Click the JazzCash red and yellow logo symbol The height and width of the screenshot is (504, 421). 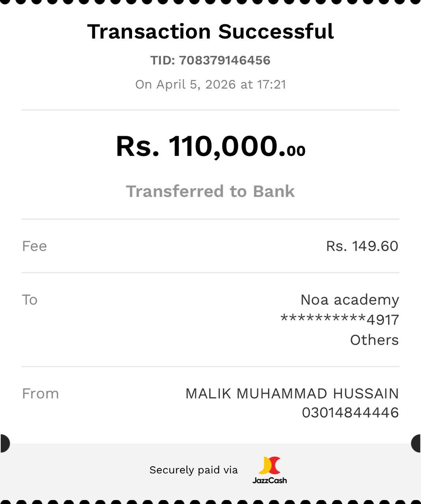coord(270,465)
